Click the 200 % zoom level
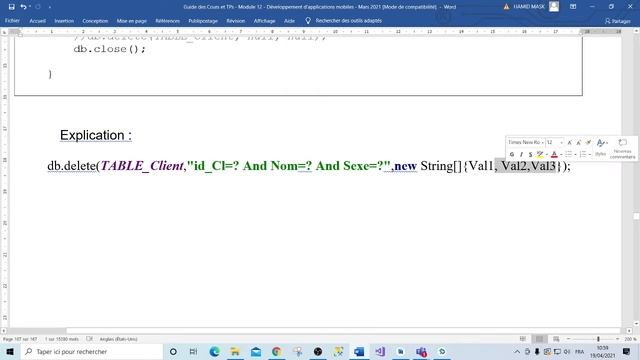This screenshot has width=640, height=360. coord(630,339)
